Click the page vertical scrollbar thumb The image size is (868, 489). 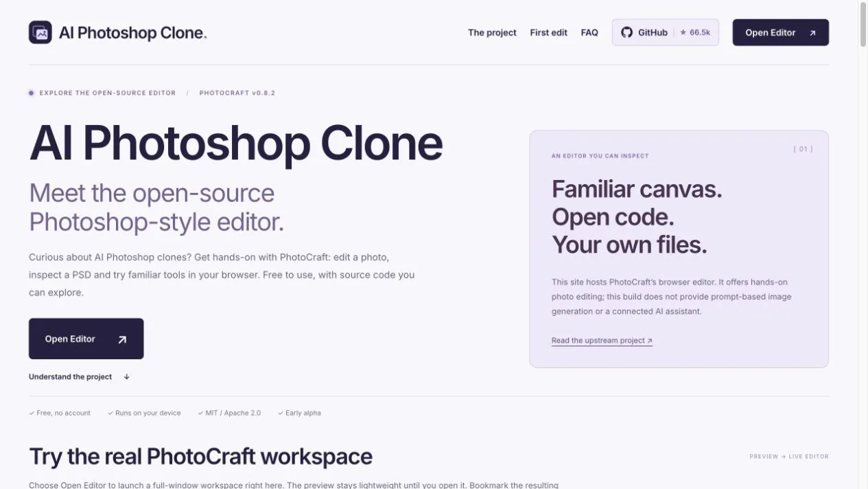pos(863,25)
